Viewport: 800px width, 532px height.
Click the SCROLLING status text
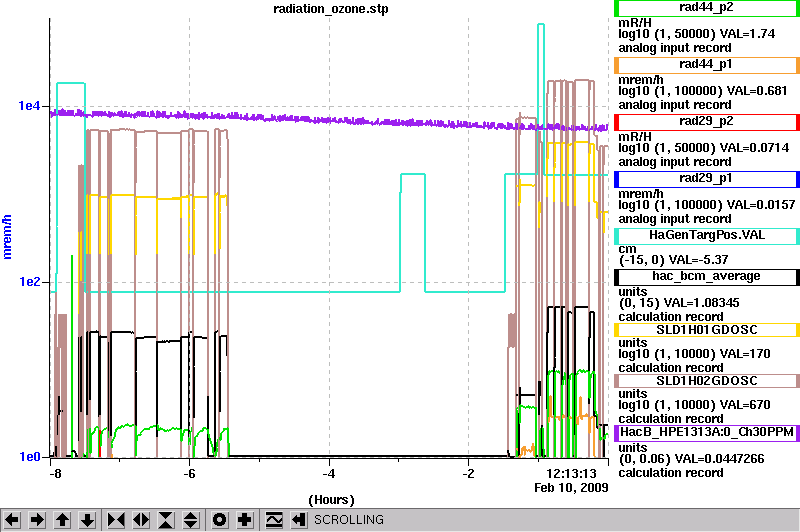349,520
